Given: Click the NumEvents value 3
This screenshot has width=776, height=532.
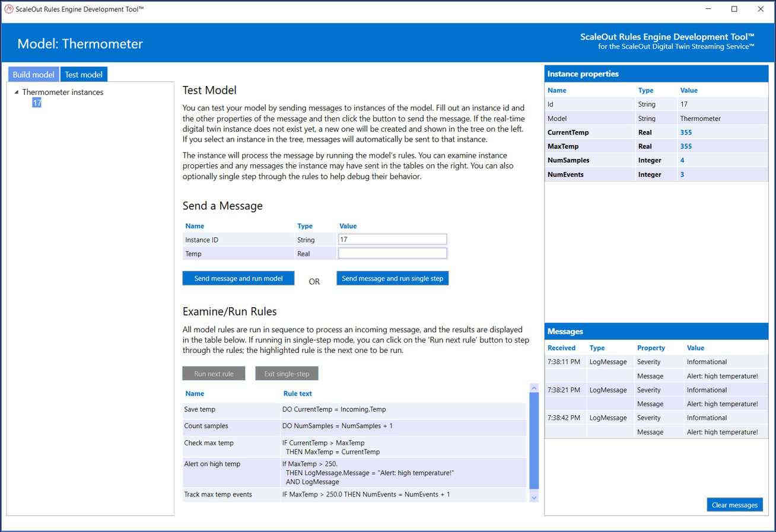Looking at the screenshot, I should pyautogui.click(x=682, y=174).
